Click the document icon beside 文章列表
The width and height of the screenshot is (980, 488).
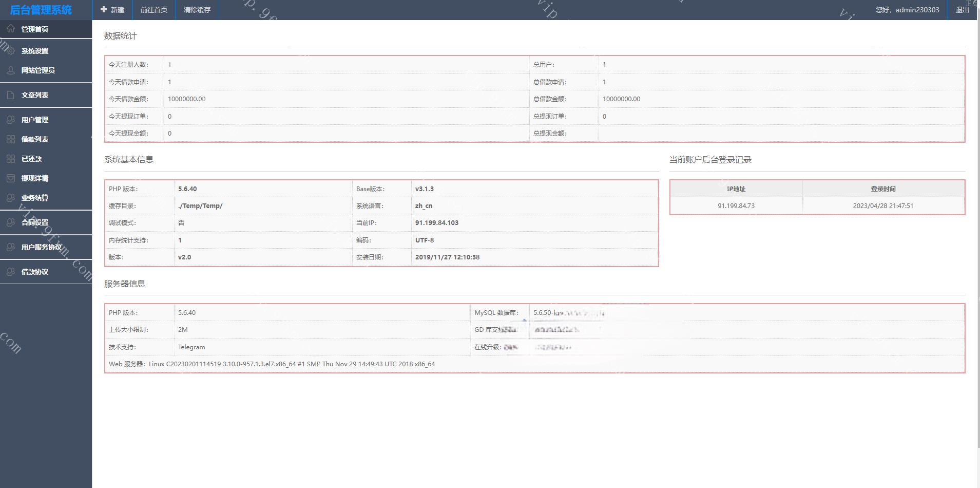pyautogui.click(x=11, y=95)
